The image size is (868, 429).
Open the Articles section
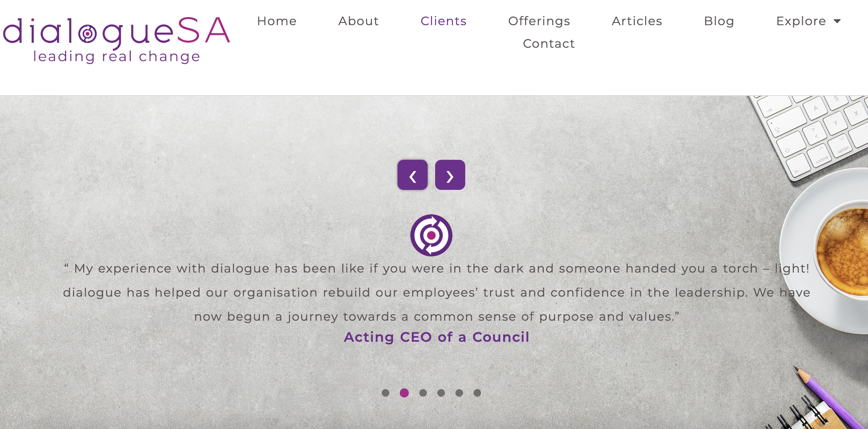637,21
